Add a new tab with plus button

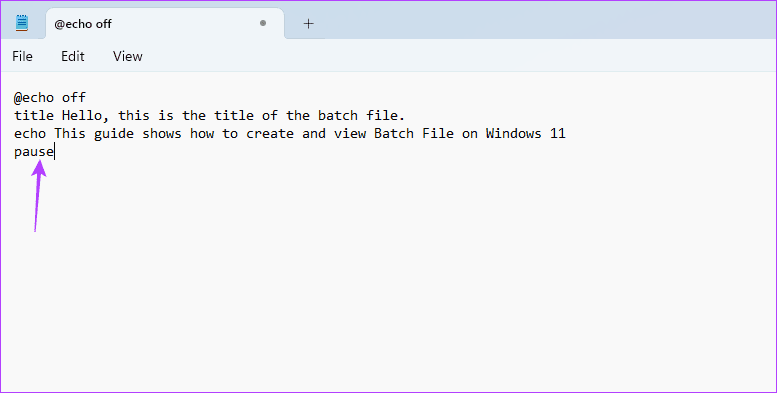(x=309, y=23)
